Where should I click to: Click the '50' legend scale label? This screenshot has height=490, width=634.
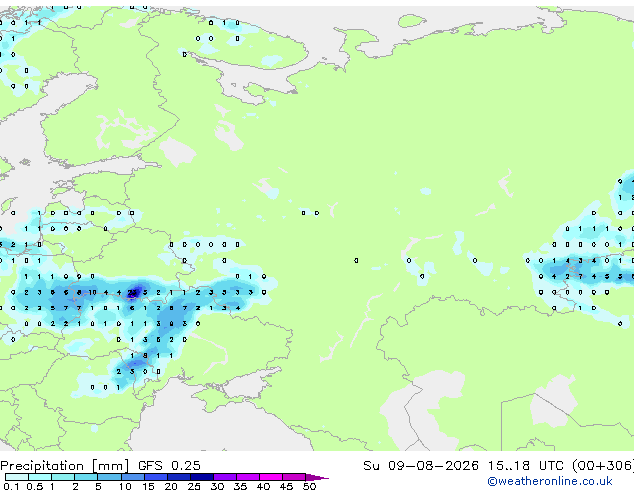(309, 486)
